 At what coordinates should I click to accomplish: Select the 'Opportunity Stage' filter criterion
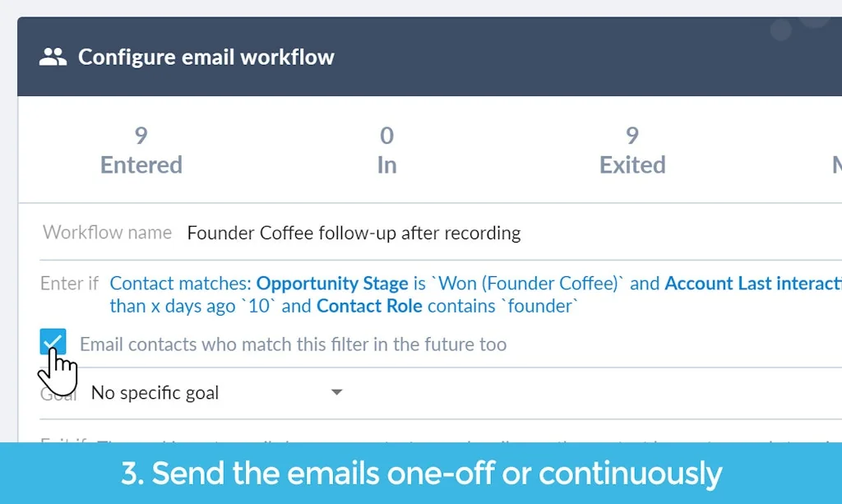coord(332,283)
